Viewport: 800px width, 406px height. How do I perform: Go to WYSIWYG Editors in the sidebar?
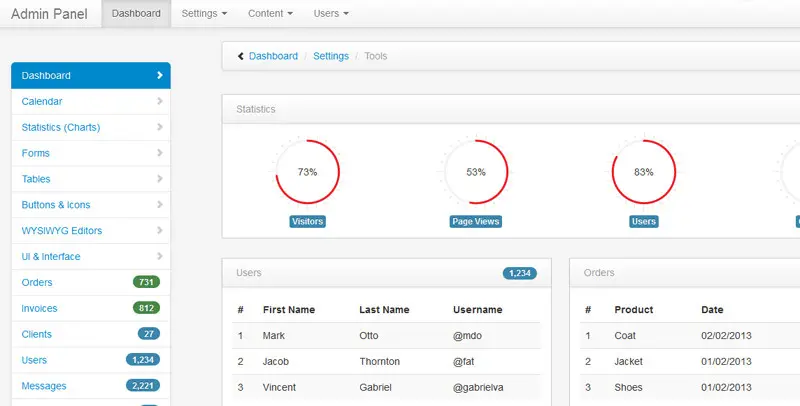91,231
